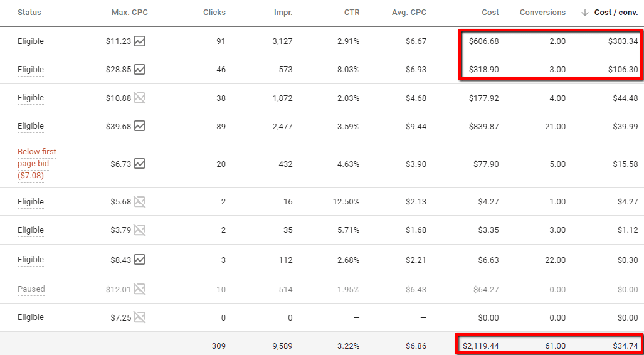Sort by the Clicks column header
The width and height of the screenshot is (644, 355).
(214, 13)
